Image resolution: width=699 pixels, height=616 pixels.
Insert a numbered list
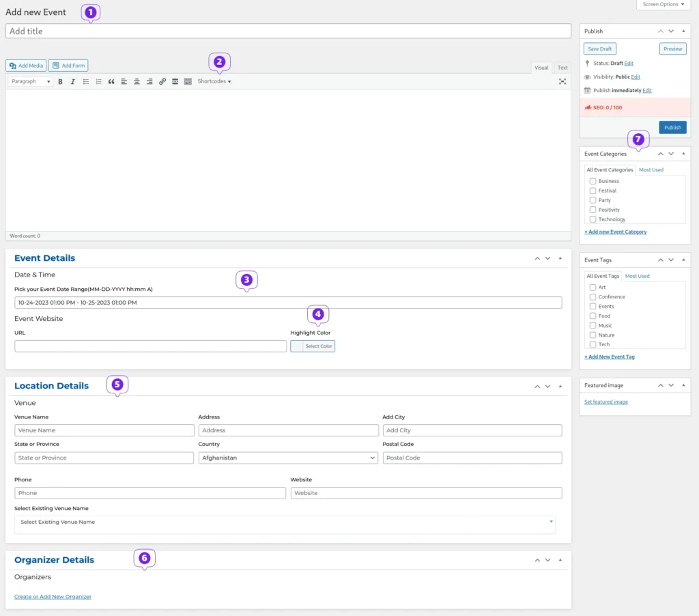click(x=98, y=82)
